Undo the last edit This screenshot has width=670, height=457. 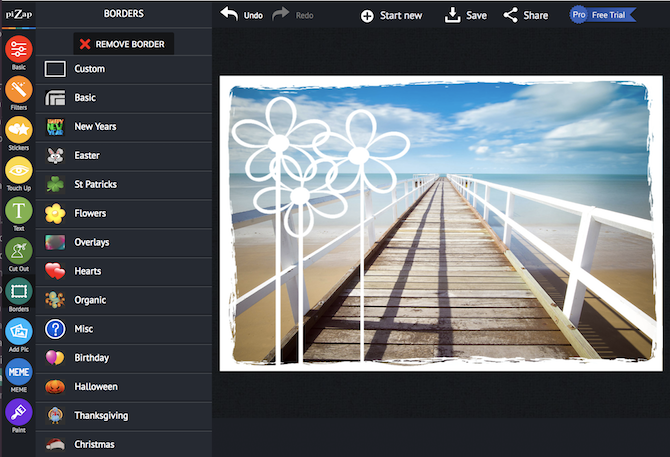242,15
